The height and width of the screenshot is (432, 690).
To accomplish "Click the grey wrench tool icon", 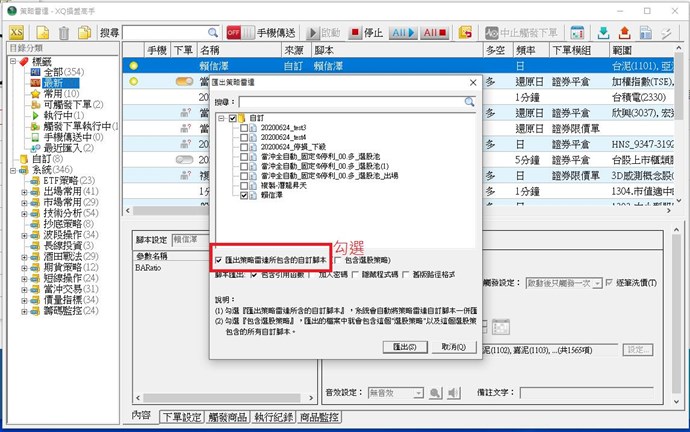I will 666,33.
